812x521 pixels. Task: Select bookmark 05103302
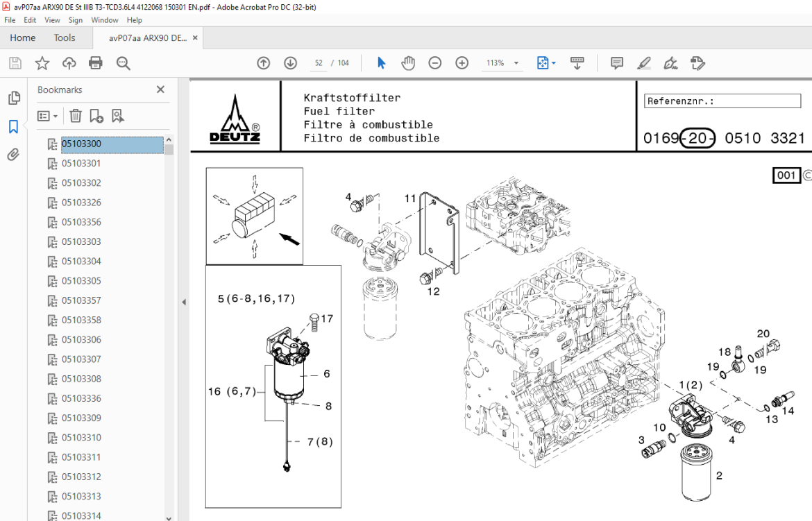pos(81,183)
